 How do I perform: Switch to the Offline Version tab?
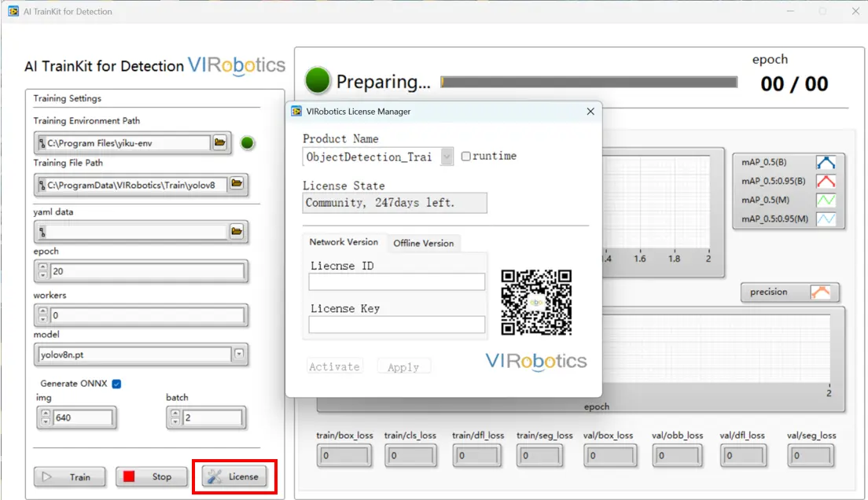coord(423,243)
